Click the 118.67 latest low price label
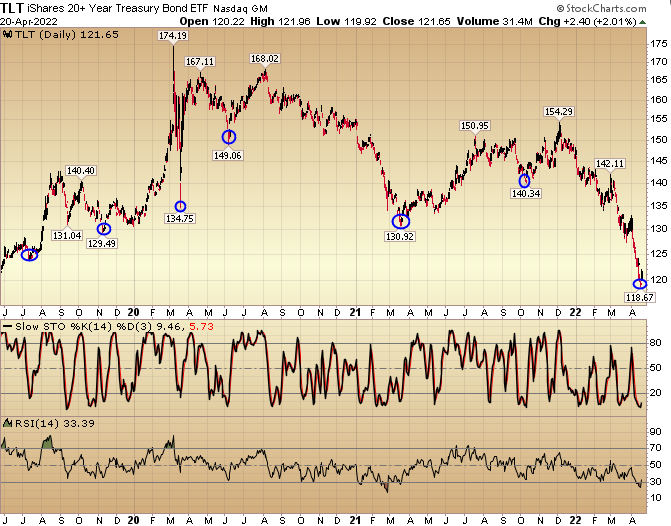This screenshot has width=671, height=526. [x=639, y=297]
